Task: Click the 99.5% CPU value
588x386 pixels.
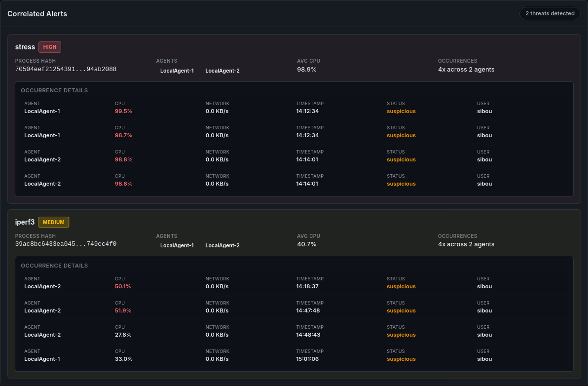Action: point(123,111)
